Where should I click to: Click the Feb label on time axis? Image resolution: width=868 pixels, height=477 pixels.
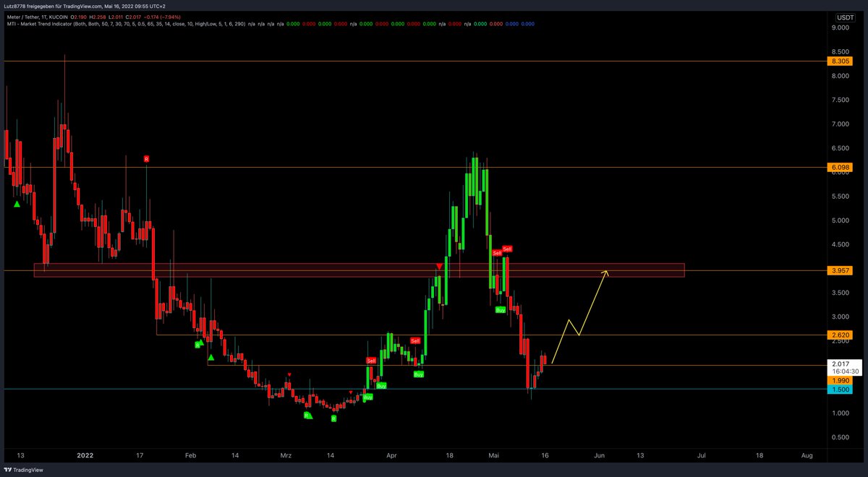tap(190, 456)
